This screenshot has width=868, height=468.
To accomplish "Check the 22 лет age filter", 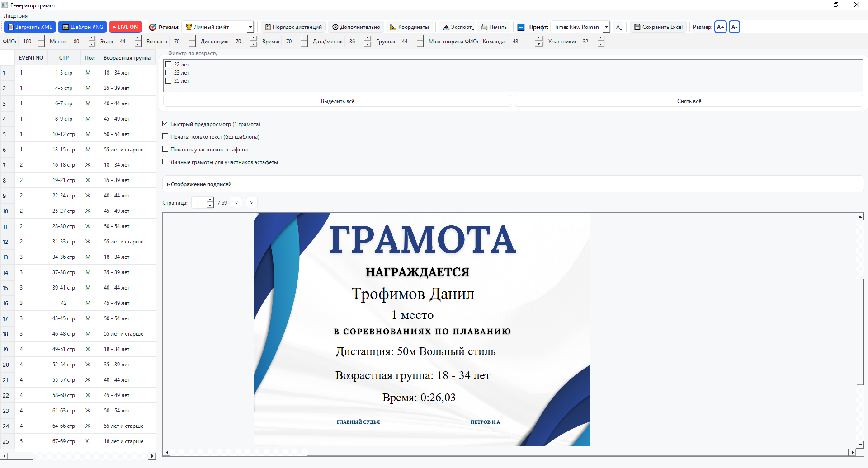I will pyautogui.click(x=169, y=65).
